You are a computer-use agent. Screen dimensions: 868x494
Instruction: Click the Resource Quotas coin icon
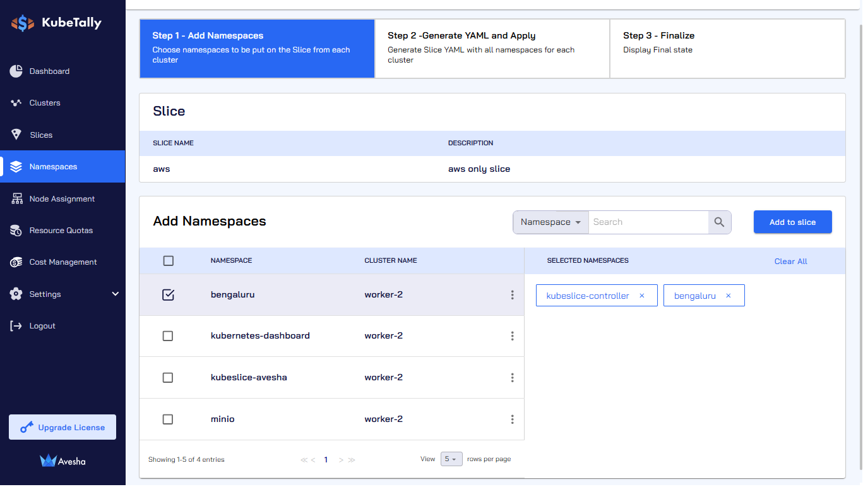[16, 231]
